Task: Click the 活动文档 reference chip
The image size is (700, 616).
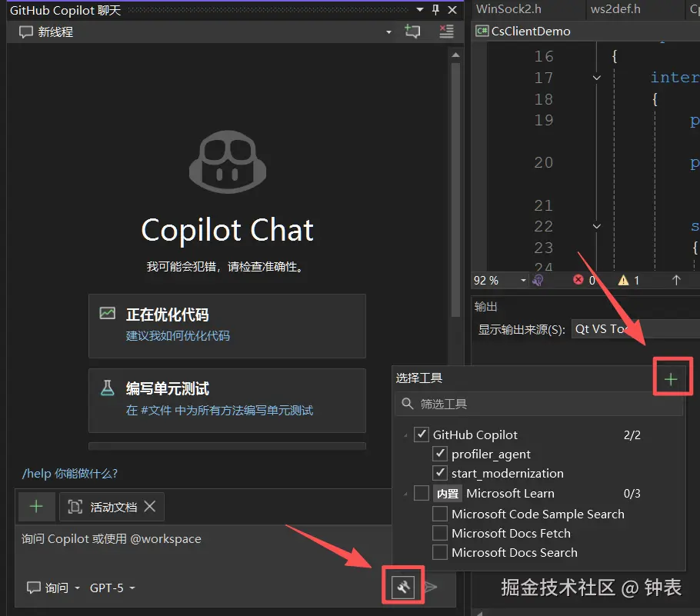Action: click(x=112, y=507)
